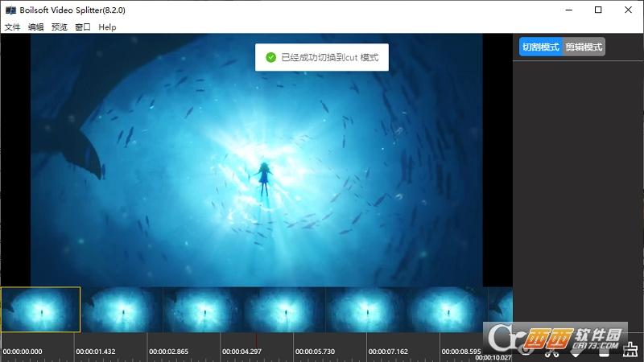Click the 00:00:07.162 timeline label
644x362 pixels.
coord(388,352)
